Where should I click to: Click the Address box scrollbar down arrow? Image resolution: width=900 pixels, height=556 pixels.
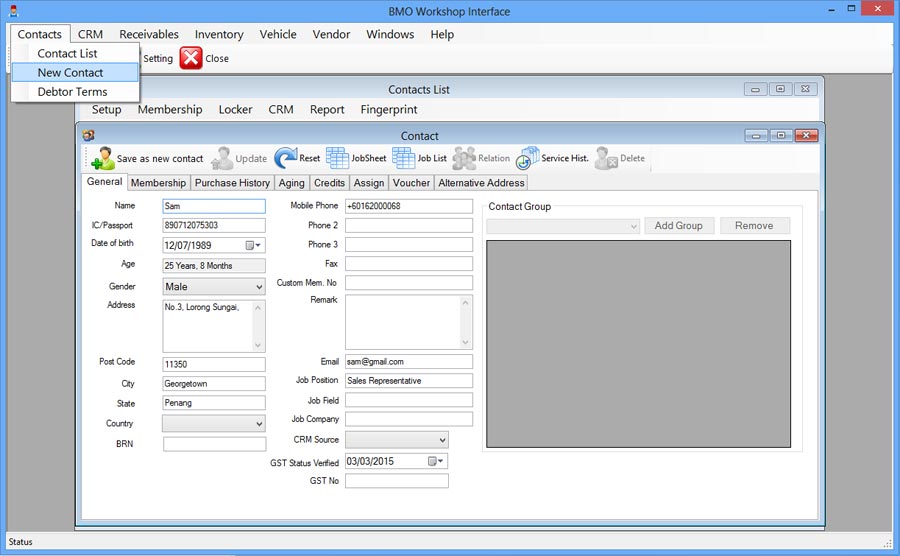pos(258,345)
